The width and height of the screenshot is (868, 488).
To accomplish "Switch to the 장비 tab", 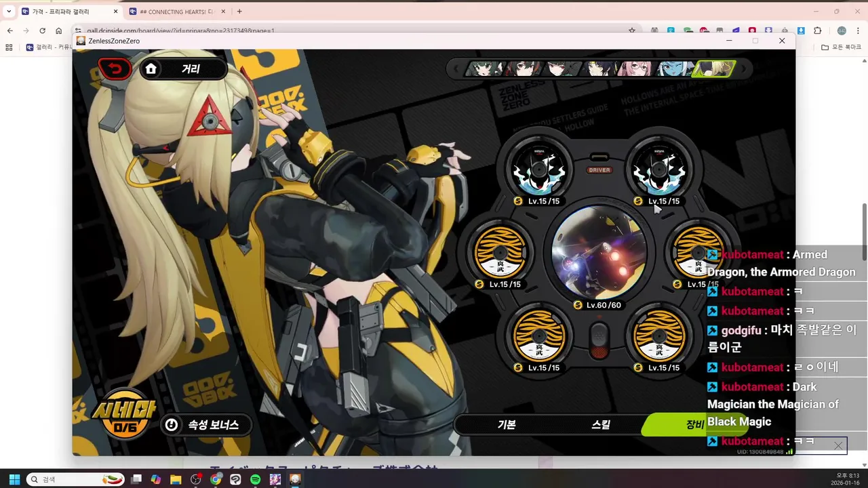I will [x=694, y=425].
